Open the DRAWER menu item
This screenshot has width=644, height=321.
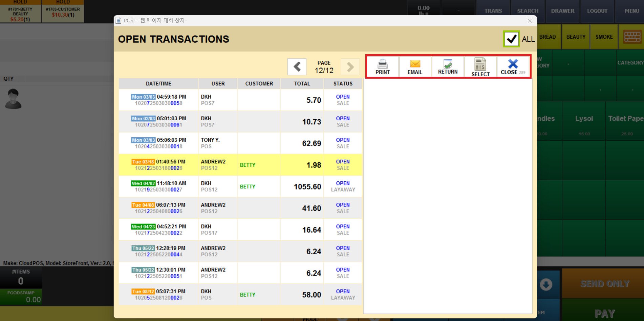[562, 11]
